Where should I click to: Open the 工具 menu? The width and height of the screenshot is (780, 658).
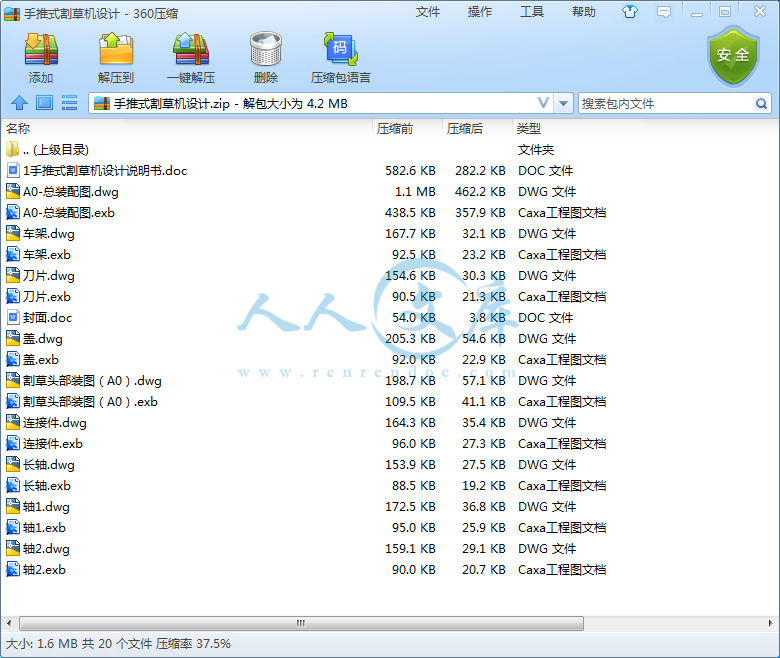[x=532, y=11]
